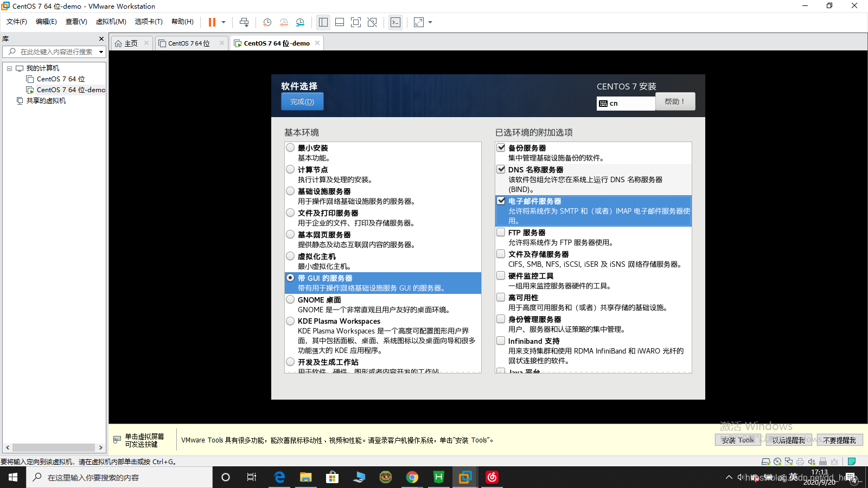Open Microsoft Edge from the taskbar
Screen dimensions: 868x488
tap(279, 477)
